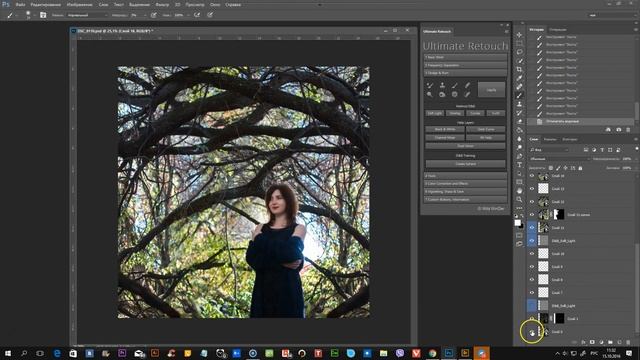Image resolution: width=640 pixels, height=360 pixels.
Task: Delete layer trash icon in Layers panel
Action: click(628, 342)
